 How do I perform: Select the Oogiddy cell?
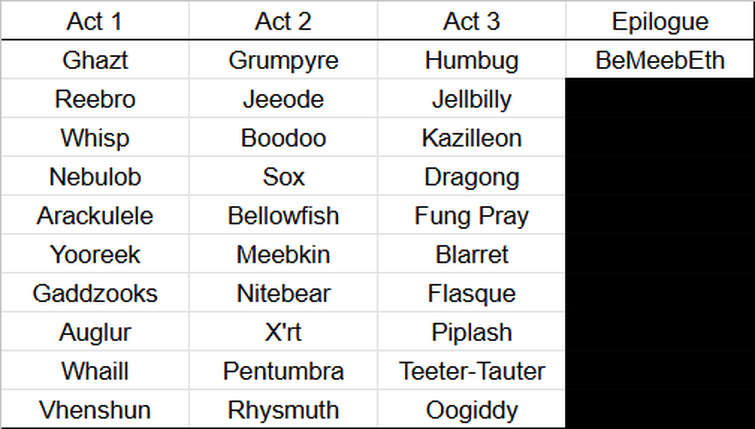coord(471,409)
